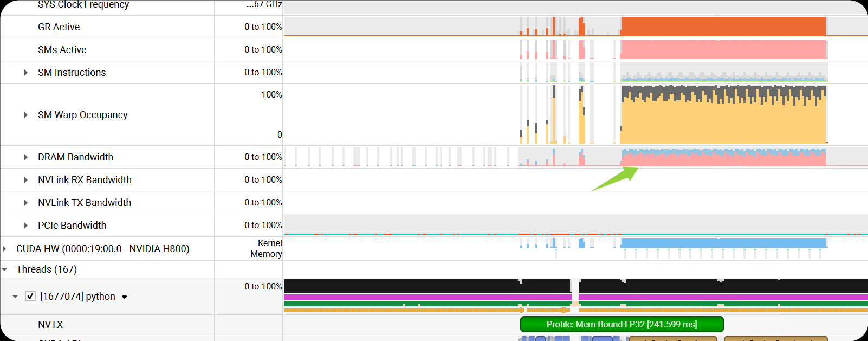Image resolution: width=868 pixels, height=341 pixels.
Task: Expand the NVLink TX Bandwidth row
Action: (25, 203)
